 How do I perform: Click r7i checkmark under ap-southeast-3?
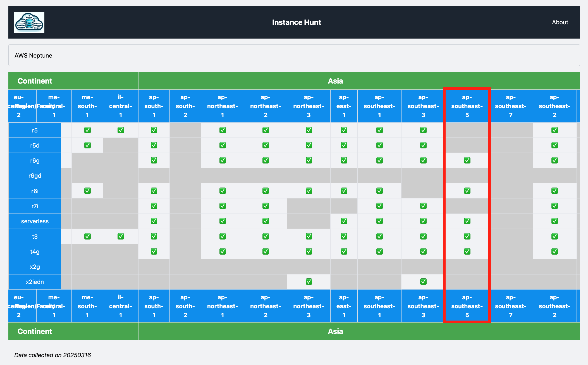(x=423, y=206)
